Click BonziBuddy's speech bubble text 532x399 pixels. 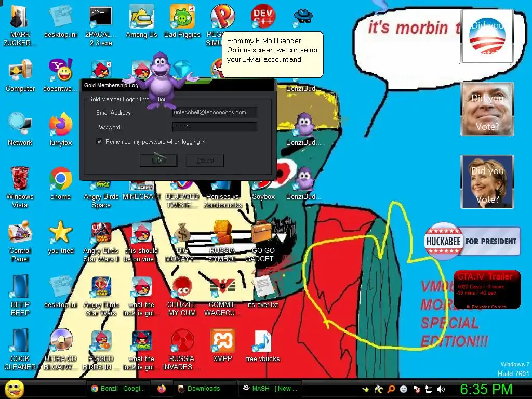click(272, 50)
